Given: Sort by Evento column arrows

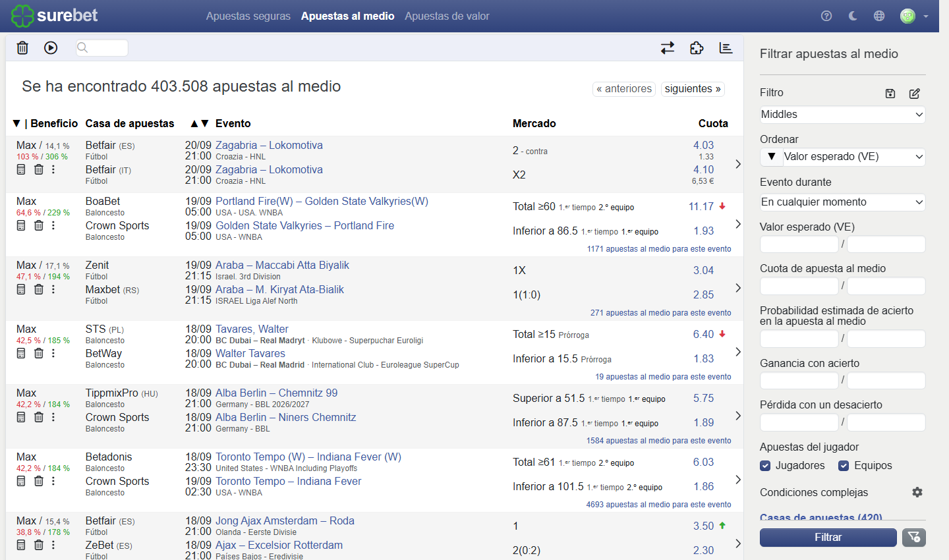Looking at the screenshot, I should 200,123.
